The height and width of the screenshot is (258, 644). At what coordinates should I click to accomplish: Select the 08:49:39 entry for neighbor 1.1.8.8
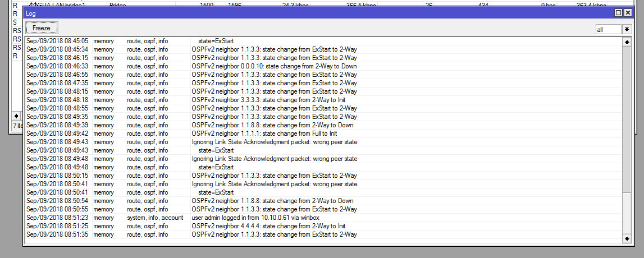pyautogui.click(x=323, y=125)
